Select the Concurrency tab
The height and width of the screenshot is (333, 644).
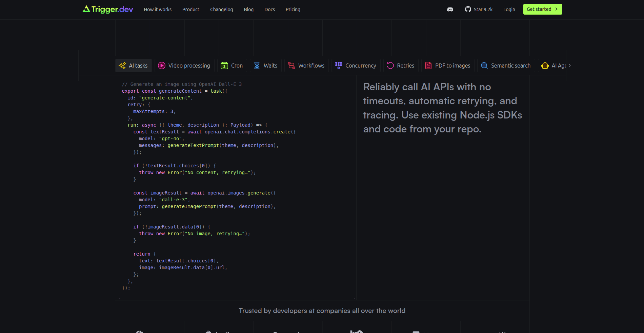tap(356, 66)
